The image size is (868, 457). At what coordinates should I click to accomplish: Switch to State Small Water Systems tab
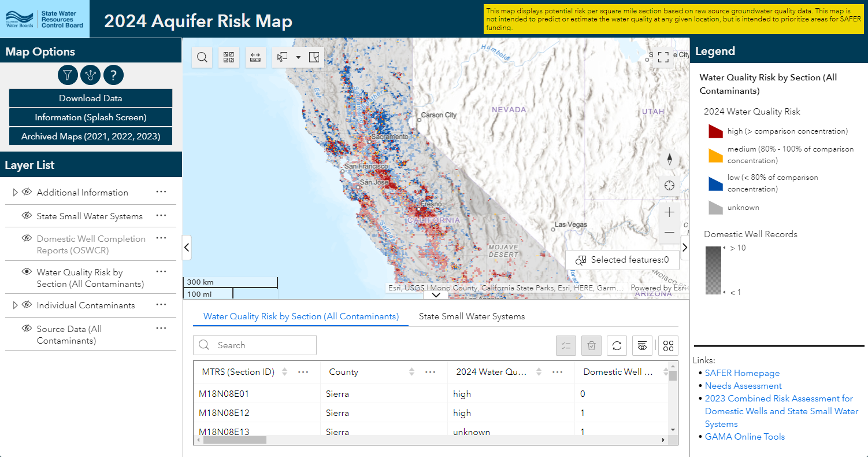(x=472, y=316)
